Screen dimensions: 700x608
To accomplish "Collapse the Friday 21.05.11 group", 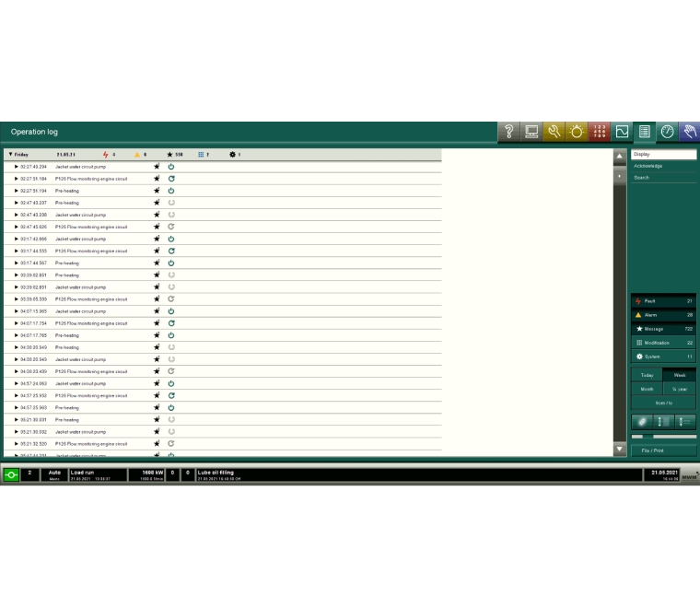I will pyautogui.click(x=10, y=155).
